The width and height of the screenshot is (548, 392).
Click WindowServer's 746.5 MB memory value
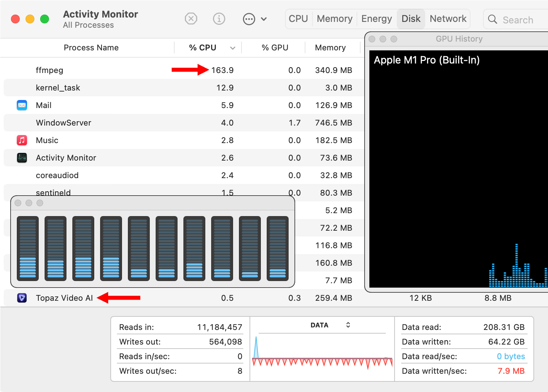(x=334, y=123)
